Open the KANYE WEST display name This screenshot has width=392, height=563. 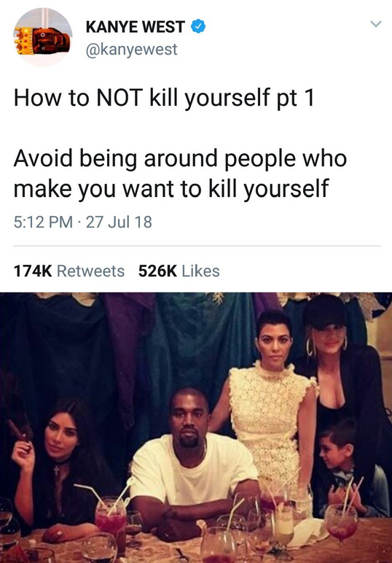[x=136, y=27]
